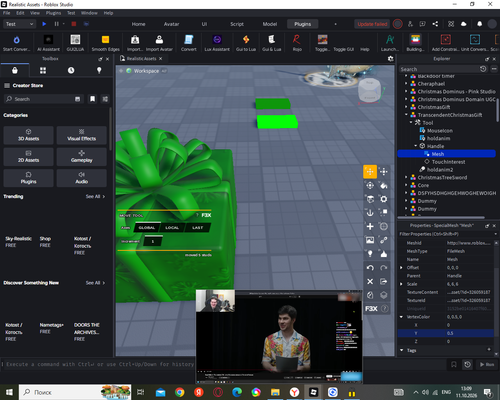Click the Play test button
500x400 pixels.
[x=44, y=24]
